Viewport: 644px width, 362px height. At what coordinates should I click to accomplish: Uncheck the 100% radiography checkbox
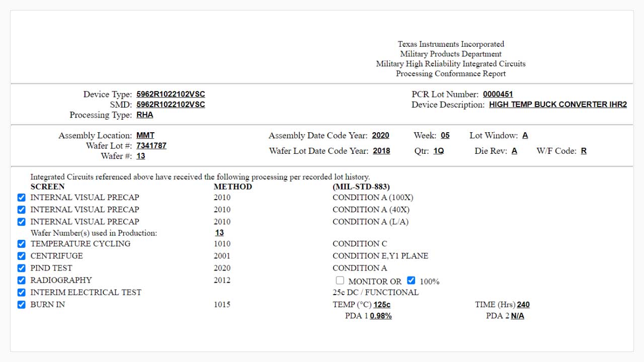tap(411, 281)
